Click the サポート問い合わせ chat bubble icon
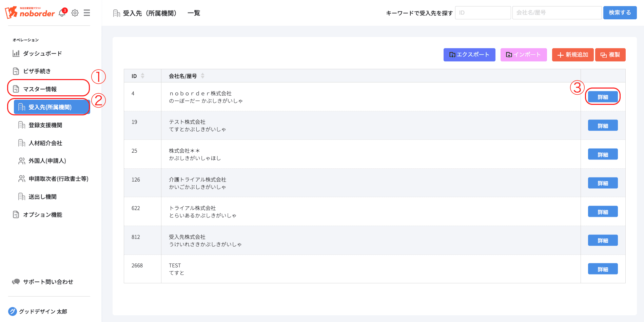Image resolution: width=644 pixels, height=322 pixels. tap(16, 282)
